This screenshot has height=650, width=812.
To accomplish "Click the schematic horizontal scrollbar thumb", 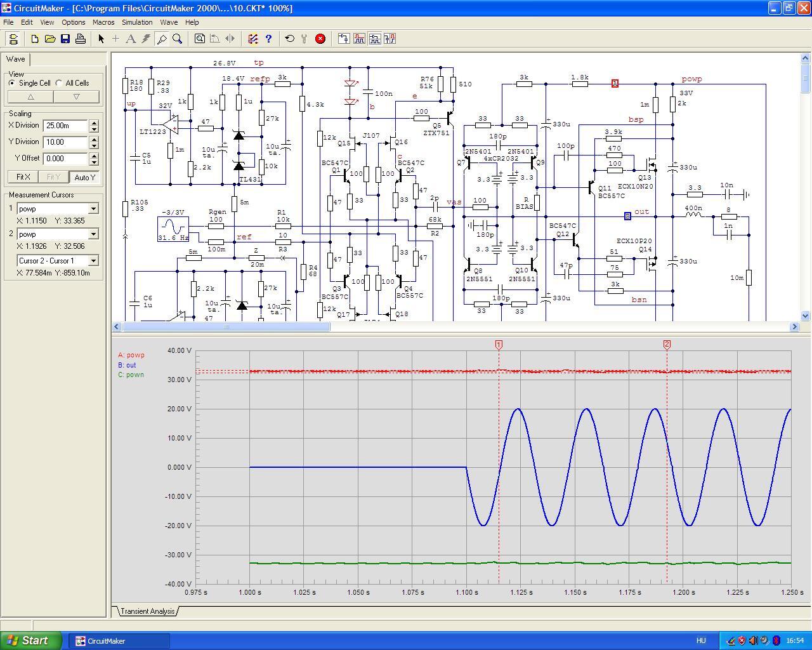I will (x=226, y=327).
